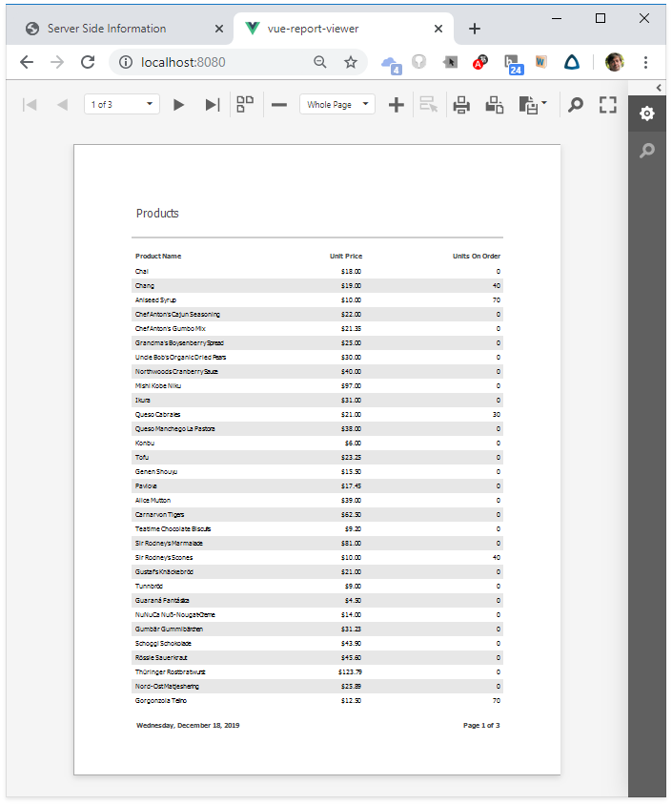
Task: Print the current page
Action: pyautogui.click(x=495, y=105)
